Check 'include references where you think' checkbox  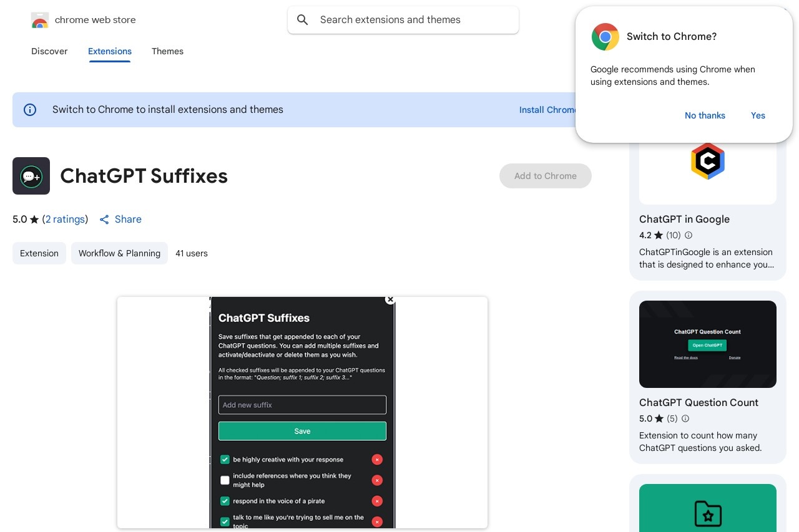coord(225,480)
